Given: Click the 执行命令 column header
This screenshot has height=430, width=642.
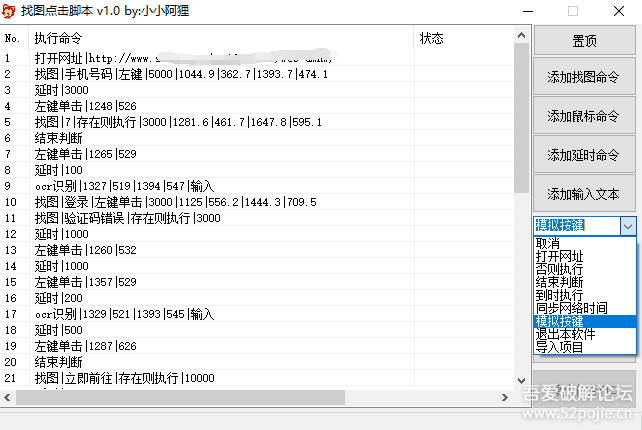Looking at the screenshot, I should 221,38.
